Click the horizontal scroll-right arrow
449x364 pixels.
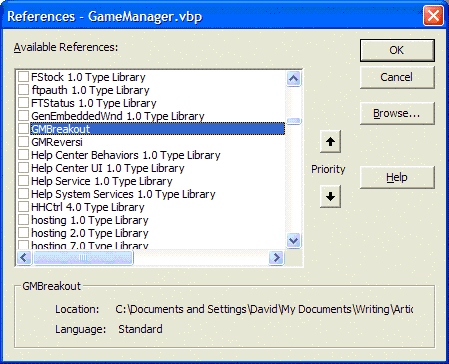tap(276, 257)
